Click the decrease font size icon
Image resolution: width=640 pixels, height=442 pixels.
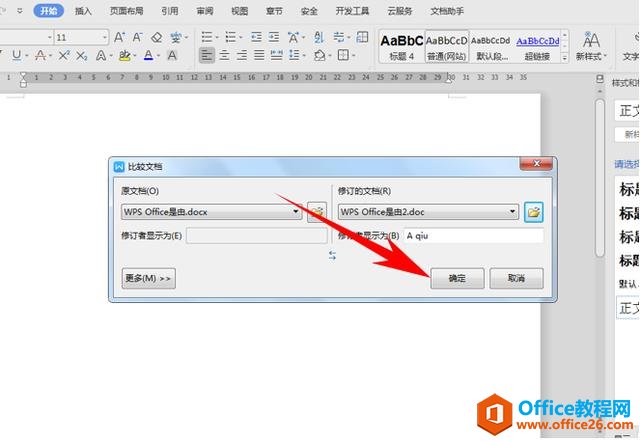(x=137, y=38)
